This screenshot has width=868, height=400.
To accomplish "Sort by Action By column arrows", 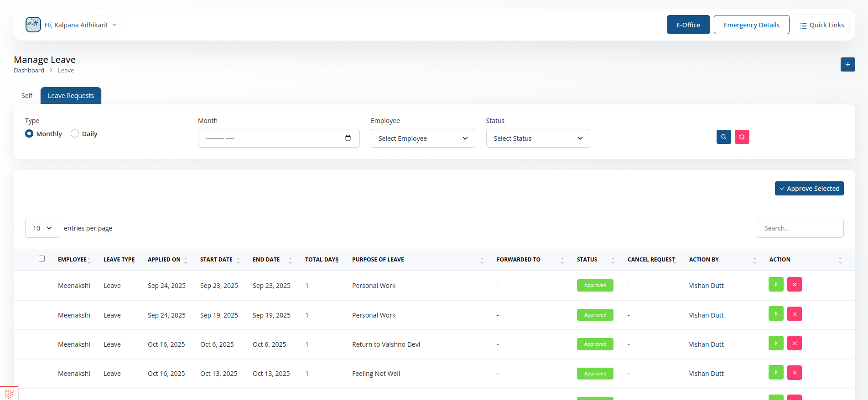I will (x=755, y=260).
